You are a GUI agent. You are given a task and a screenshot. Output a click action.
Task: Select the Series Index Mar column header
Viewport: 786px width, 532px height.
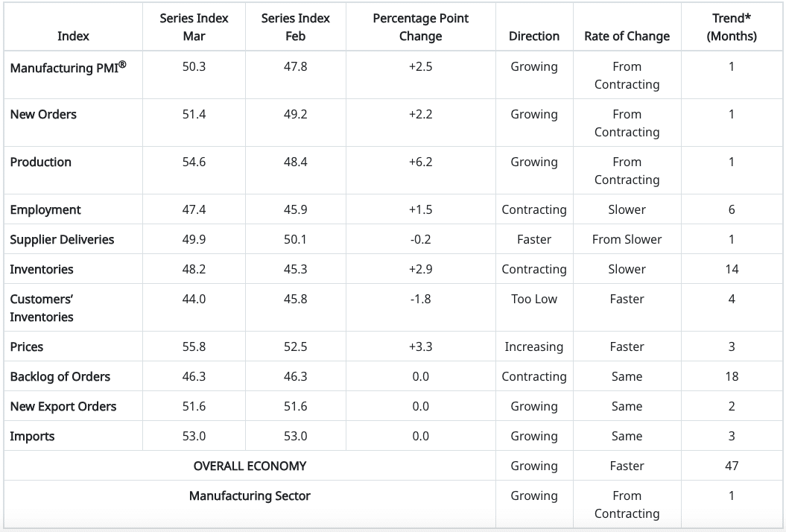(x=194, y=27)
